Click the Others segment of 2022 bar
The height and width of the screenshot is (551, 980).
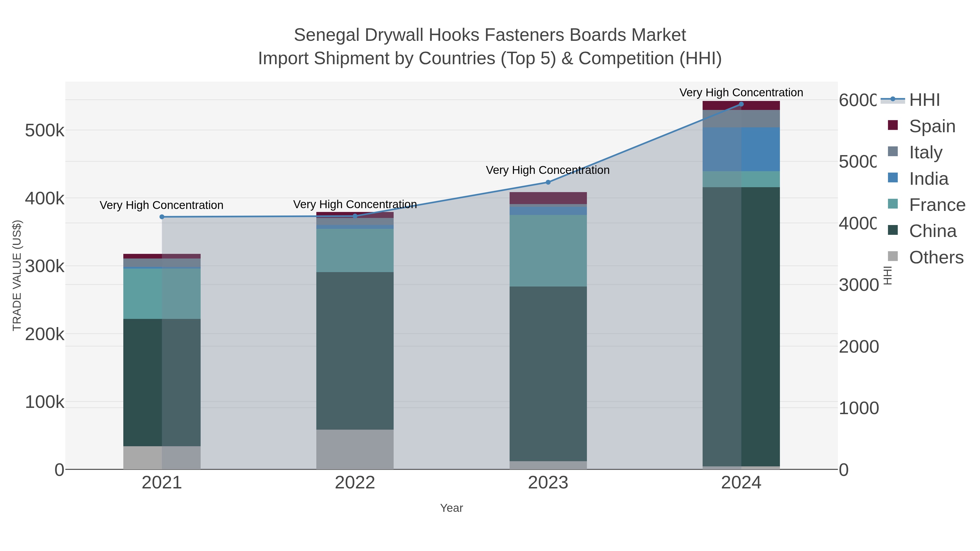coord(355,450)
